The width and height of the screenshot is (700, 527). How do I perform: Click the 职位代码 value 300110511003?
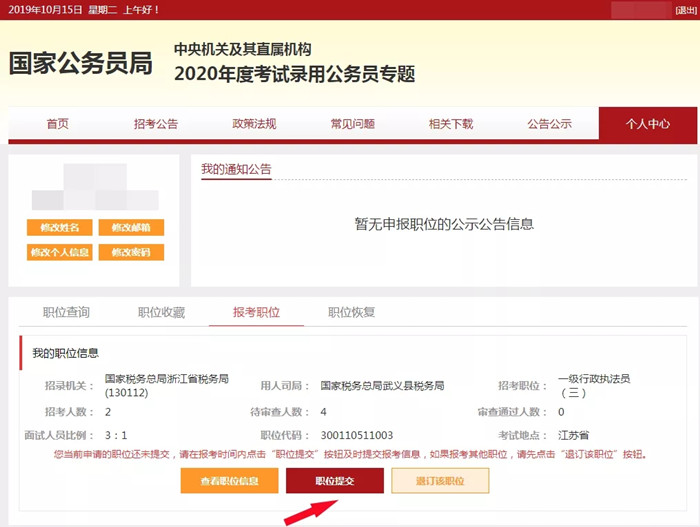(357, 435)
